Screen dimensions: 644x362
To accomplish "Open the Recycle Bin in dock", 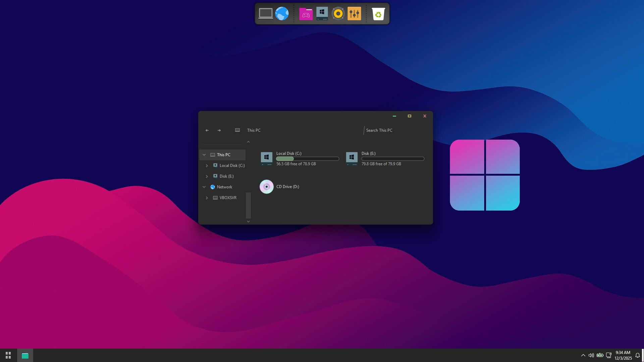I will tap(378, 14).
